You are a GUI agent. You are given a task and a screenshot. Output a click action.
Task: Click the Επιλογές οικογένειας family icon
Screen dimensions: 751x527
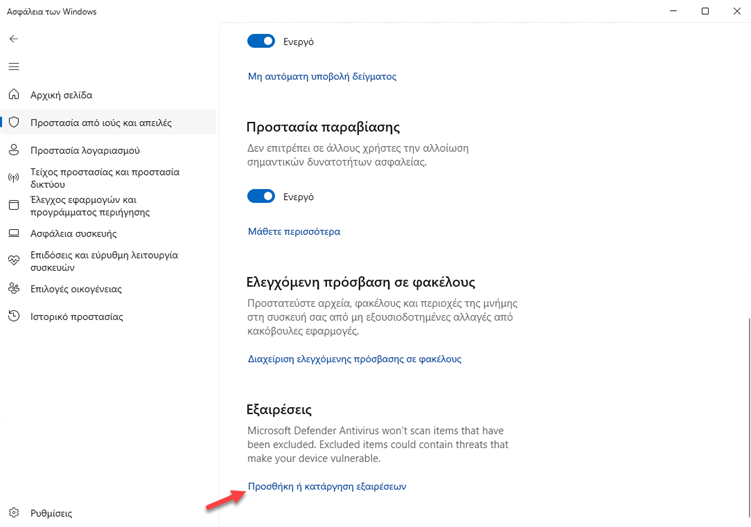click(x=14, y=289)
